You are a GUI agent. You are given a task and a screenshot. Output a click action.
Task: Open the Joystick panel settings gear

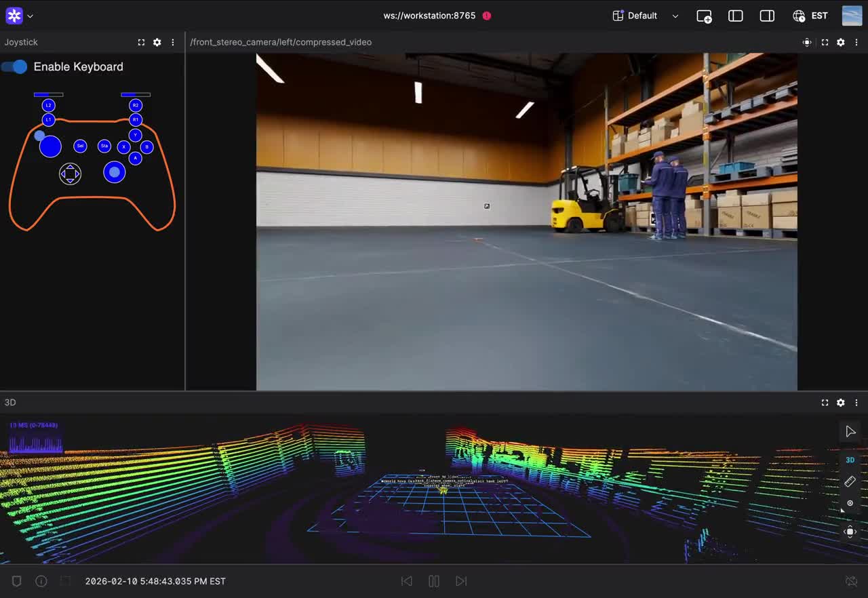[x=157, y=42]
